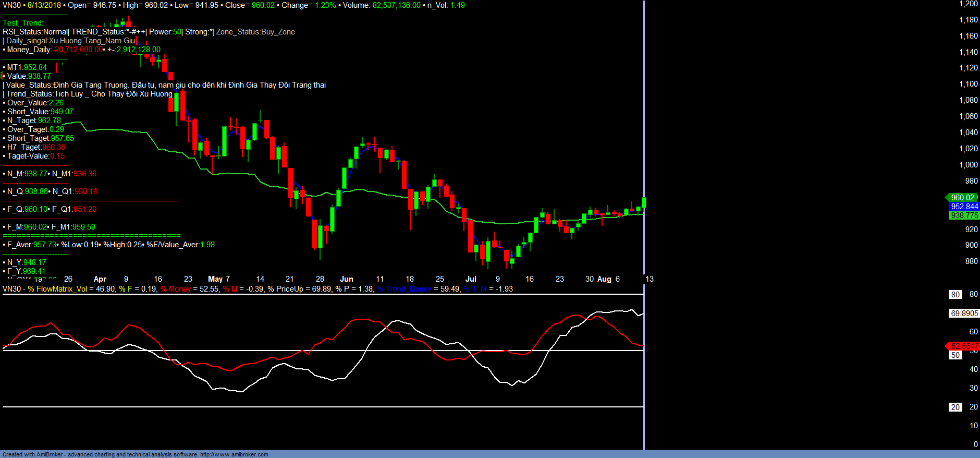Click the Aug label on date axis
Image resolution: width=980 pixels, height=458 pixels.
604,279
